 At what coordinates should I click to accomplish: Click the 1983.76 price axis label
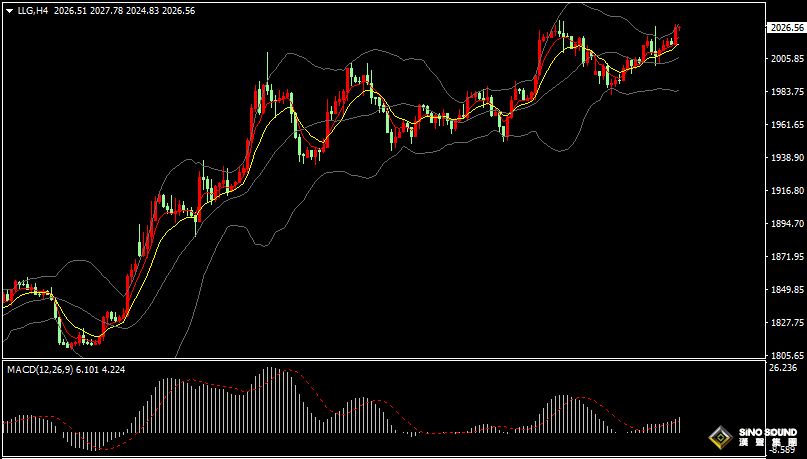point(785,92)
